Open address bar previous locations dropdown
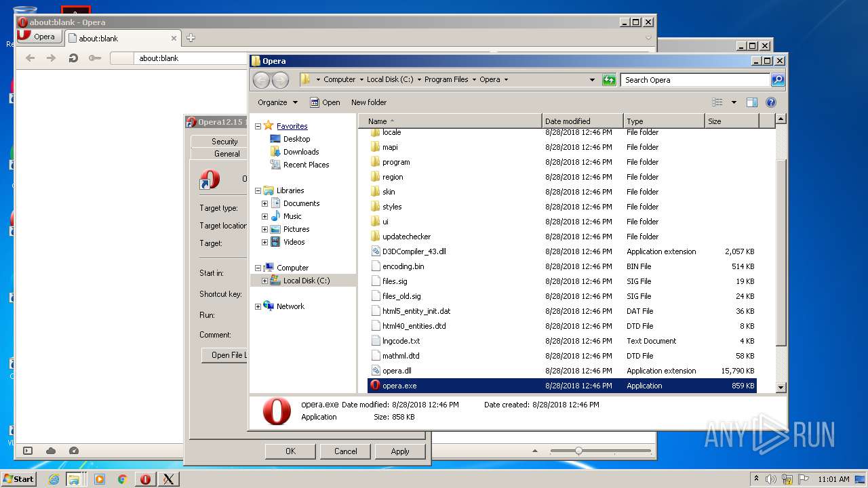The image size is (868, 488). tap(592, 80)
